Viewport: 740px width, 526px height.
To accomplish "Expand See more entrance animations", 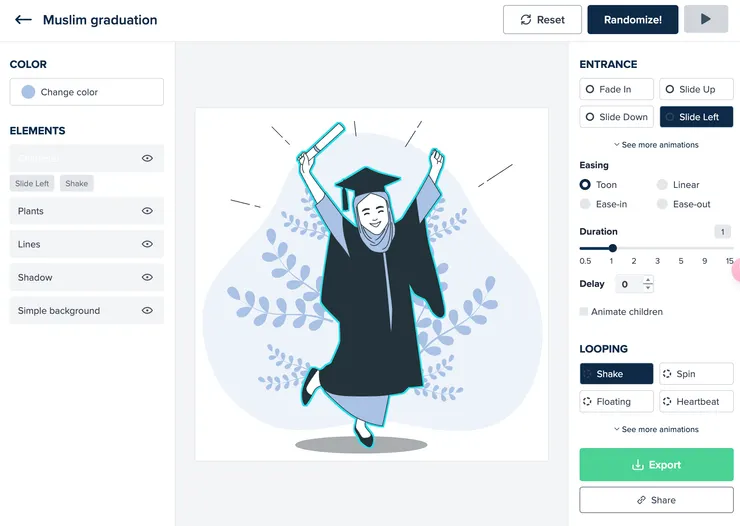I will point(656,145).
